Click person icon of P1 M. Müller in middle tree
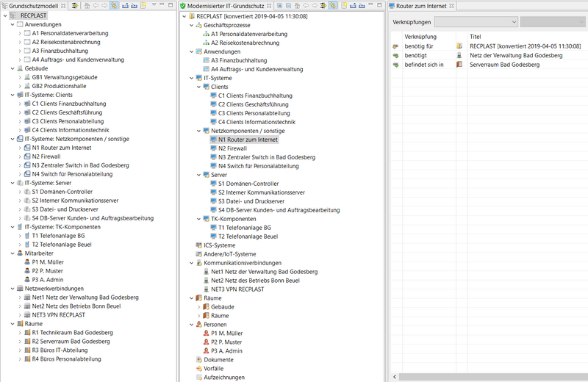The image size is (588, 382). click(207, 333)
